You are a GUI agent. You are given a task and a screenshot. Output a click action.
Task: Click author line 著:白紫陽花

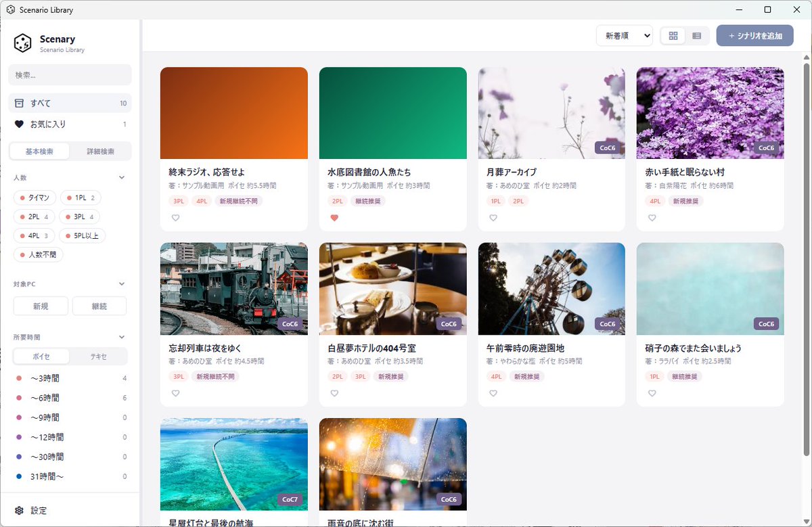point(665,185)
